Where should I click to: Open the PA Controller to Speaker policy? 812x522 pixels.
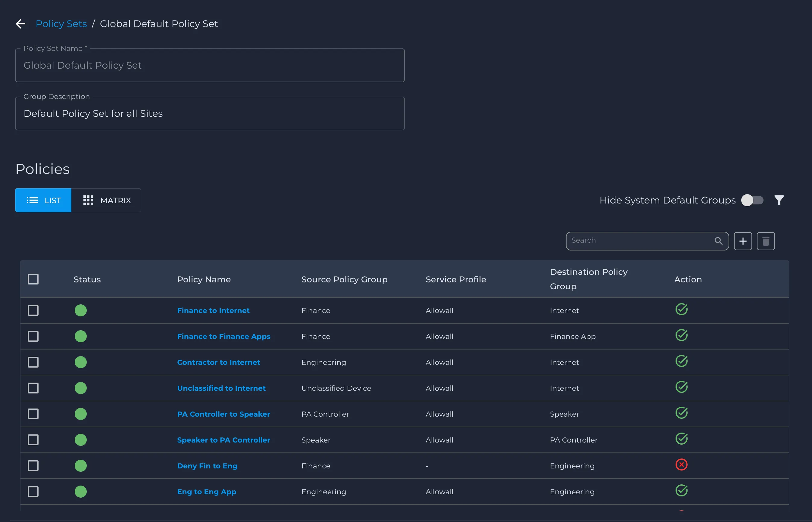coord(224,414)
